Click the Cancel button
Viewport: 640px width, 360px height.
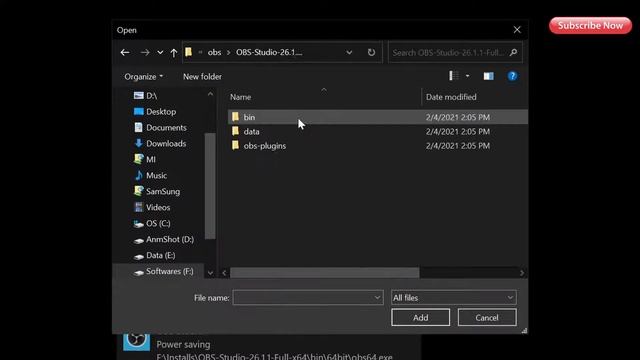(487, 318)
